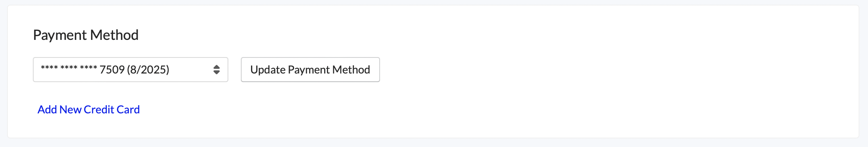Open the saved credit card dropdown
Screen dimensions: 868x147
tap(131, 70)
